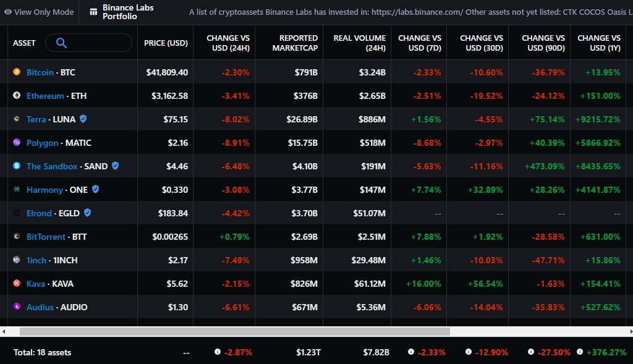Click the Ethereum logo icon
The width and height of the screenshot is (633, 364).
(17, 95)
